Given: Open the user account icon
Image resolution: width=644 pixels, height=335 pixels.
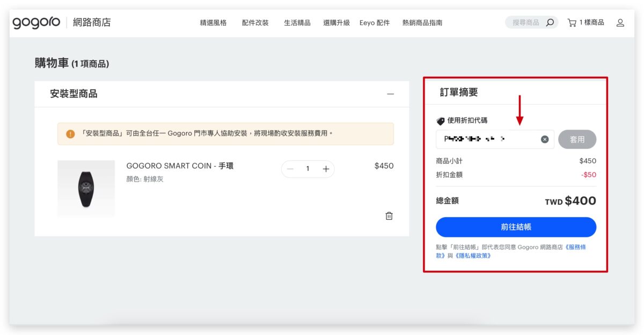Looking at the screenshot, I should coord(620,23).
